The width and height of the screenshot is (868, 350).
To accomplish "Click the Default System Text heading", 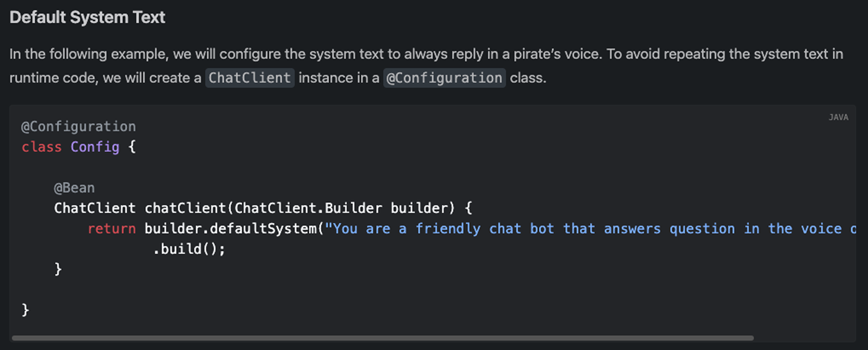I will 87,17.
